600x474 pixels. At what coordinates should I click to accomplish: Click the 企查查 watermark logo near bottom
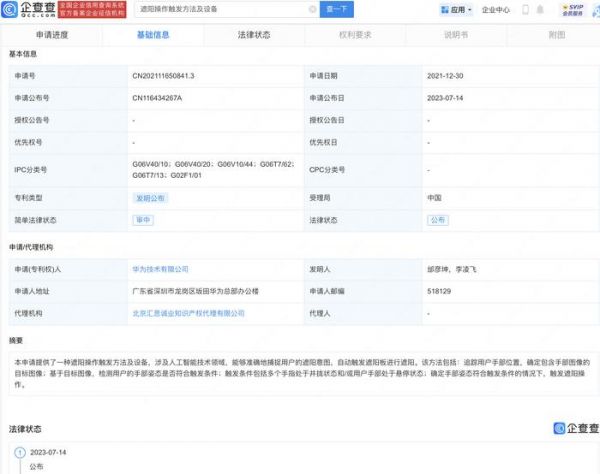573,427
